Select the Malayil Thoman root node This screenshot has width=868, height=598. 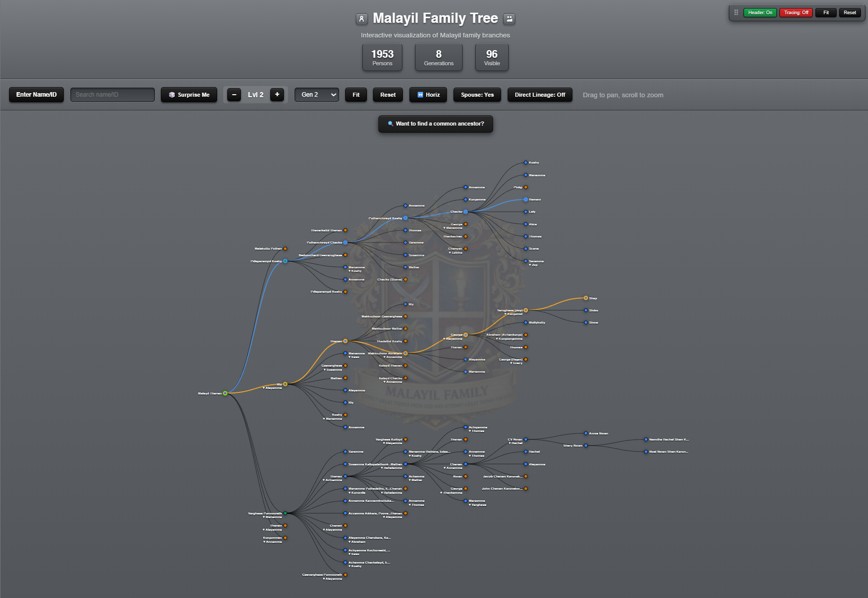click(x=226, y=393)
